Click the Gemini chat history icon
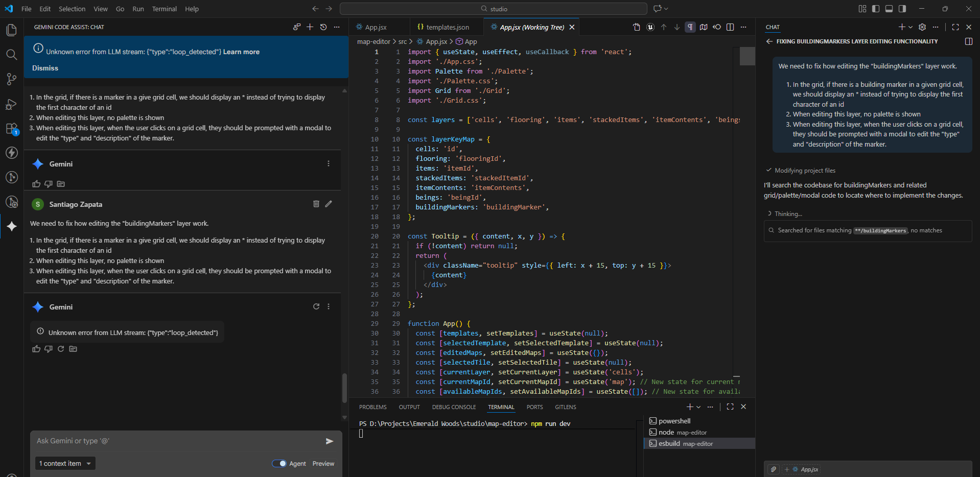 (323, 27)
